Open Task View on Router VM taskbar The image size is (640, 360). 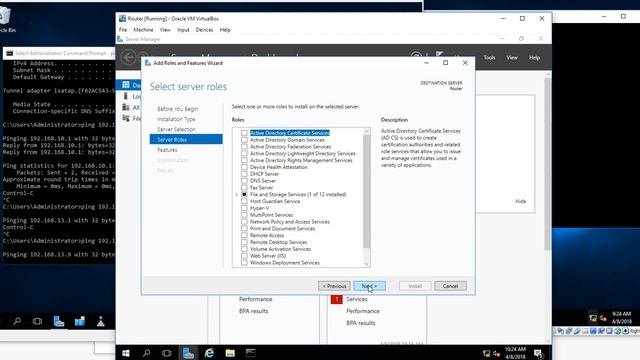167,353
